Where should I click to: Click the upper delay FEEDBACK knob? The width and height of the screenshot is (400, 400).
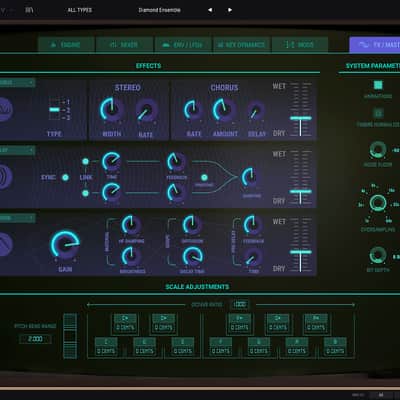(176, 161)
